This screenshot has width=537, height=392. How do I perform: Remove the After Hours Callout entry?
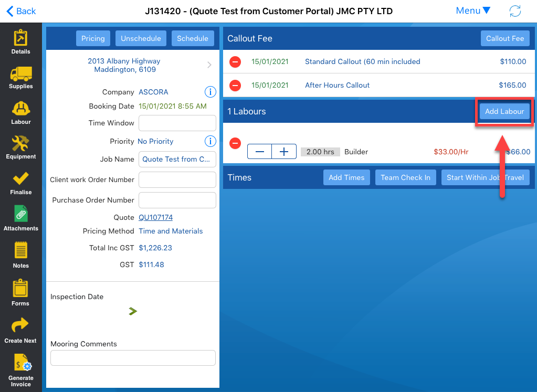pyautogui.click(x=235, y=85)
